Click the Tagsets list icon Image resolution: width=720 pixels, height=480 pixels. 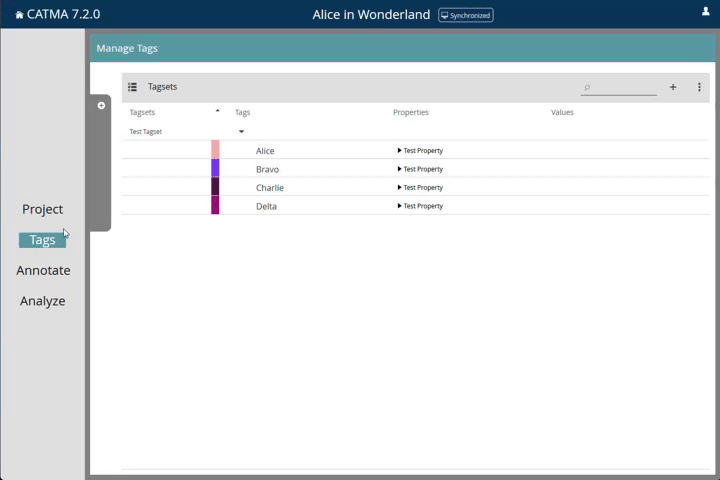pyautogui.click(x=132, y=87)
